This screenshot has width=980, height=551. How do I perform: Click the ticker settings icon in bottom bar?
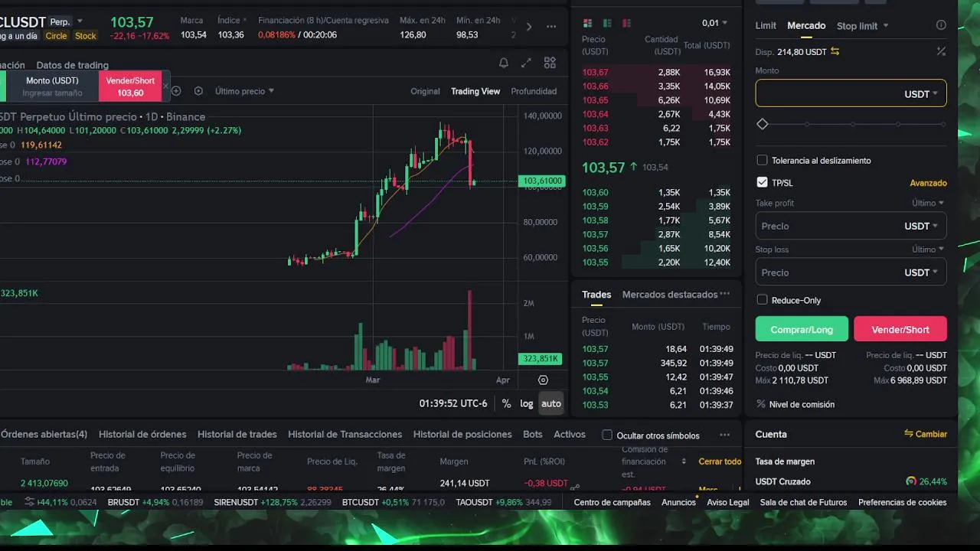[29, 502]
